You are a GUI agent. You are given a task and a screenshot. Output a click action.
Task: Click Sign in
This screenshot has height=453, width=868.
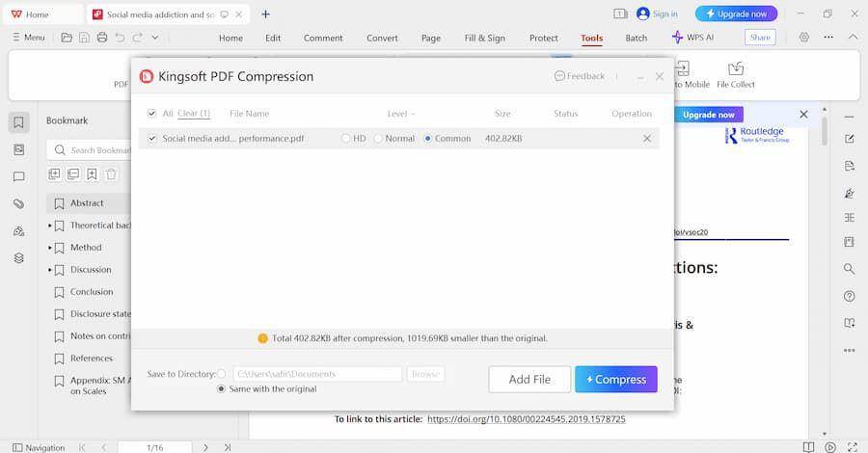(657, 13)
